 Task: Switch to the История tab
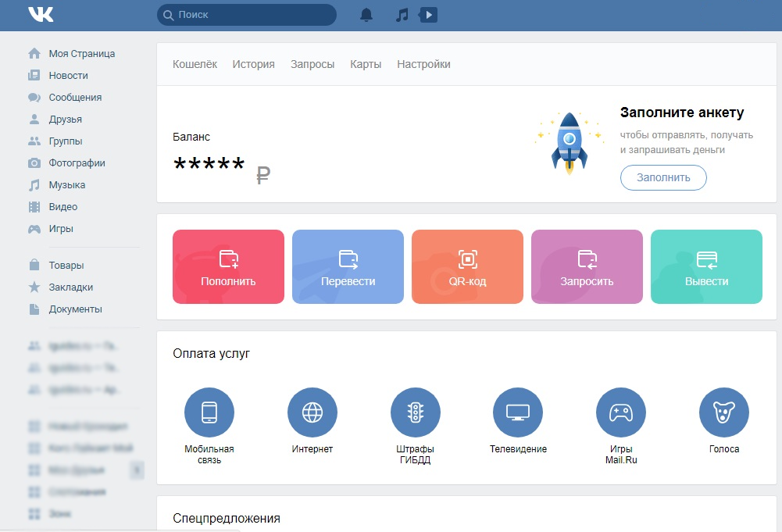click(x=253, y=64)
